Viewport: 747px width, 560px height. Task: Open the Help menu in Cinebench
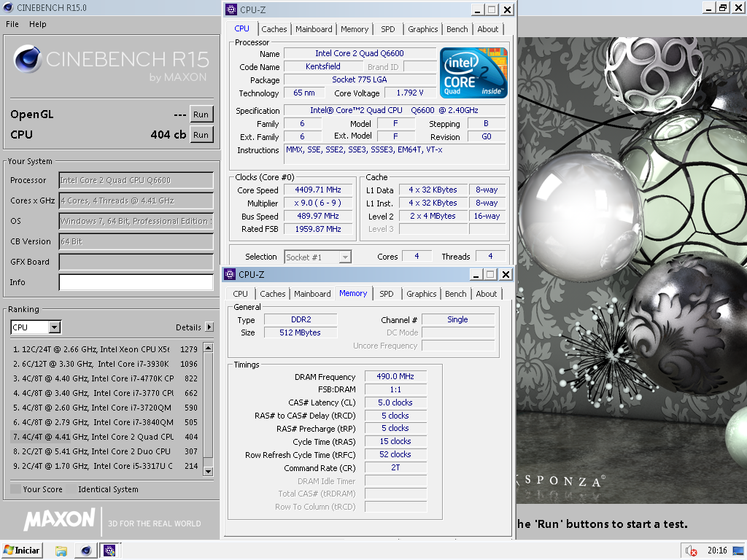38,24
